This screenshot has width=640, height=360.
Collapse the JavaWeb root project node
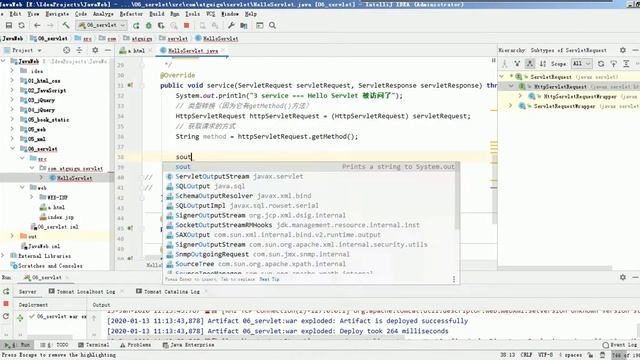[4, 61]
